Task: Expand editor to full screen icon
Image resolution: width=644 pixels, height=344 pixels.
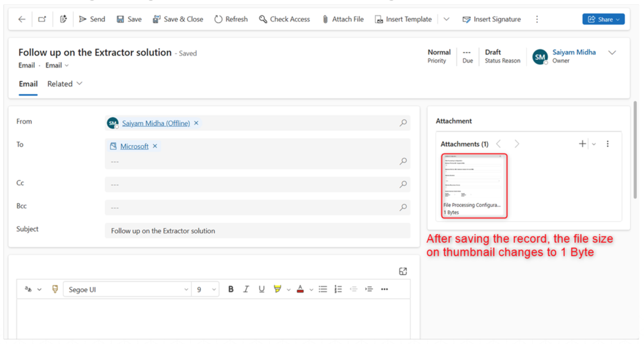Action: coord(403,271)
